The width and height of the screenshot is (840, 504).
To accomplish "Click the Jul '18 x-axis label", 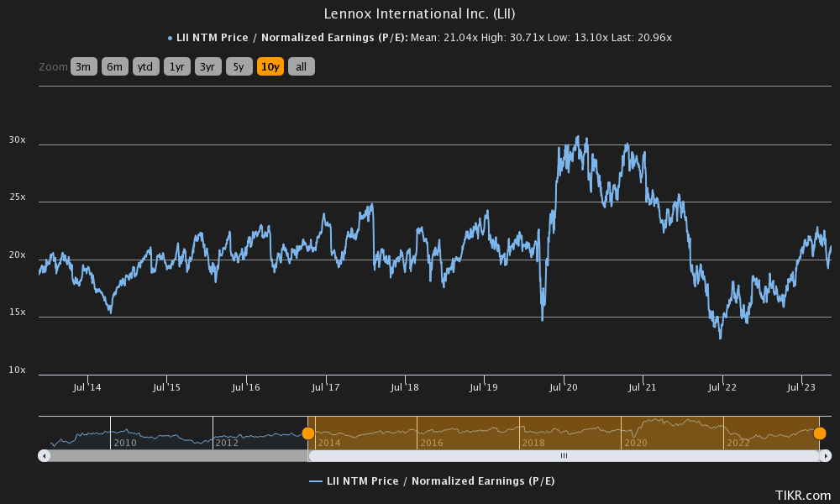I will (x=405, y=387).
